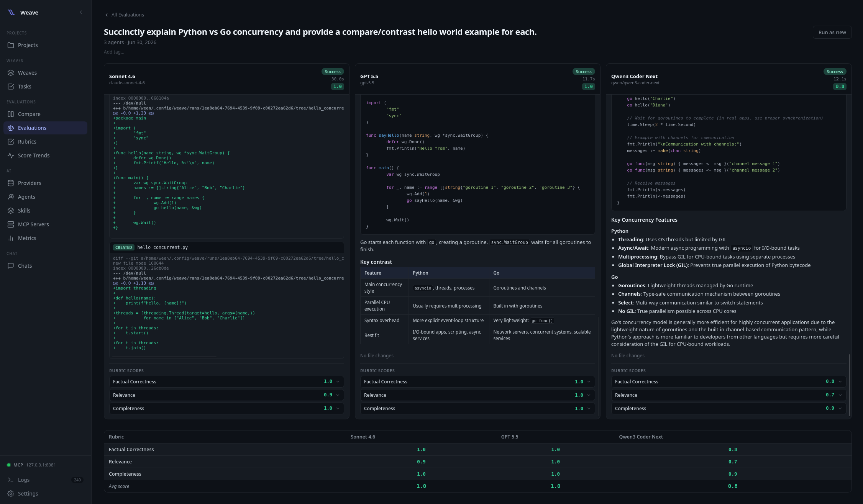Click the hello_concurrent.py file name

pos(162,247)
